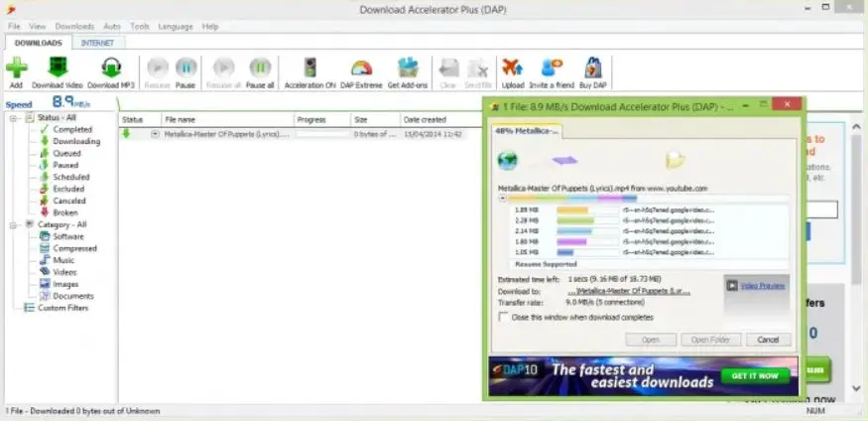The width and height of the screenshot is (868, 421).
Task: Click Pause all in toolbar
Action: click(260, 68)
